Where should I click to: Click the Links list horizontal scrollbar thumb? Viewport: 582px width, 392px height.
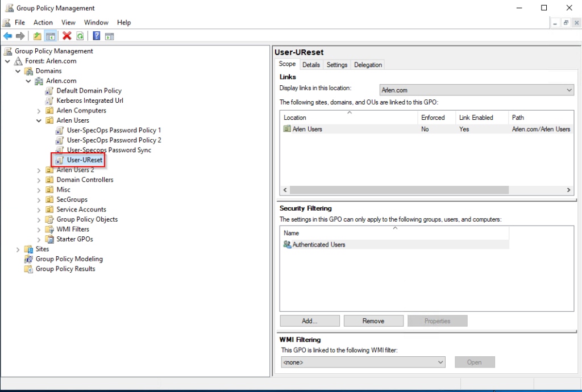399,190
